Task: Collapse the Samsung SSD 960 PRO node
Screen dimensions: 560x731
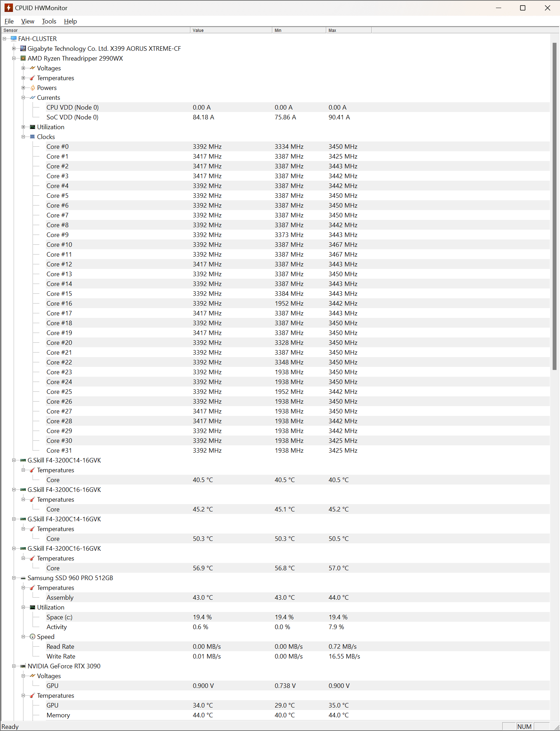Action: (x=14, y=578)
